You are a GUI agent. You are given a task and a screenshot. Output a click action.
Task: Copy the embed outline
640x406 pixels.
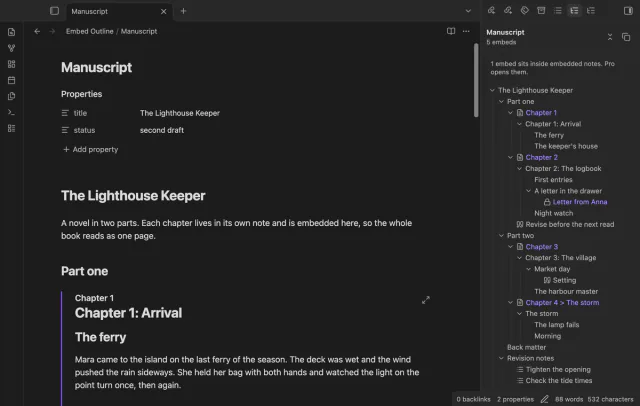(x=626, y=37)
